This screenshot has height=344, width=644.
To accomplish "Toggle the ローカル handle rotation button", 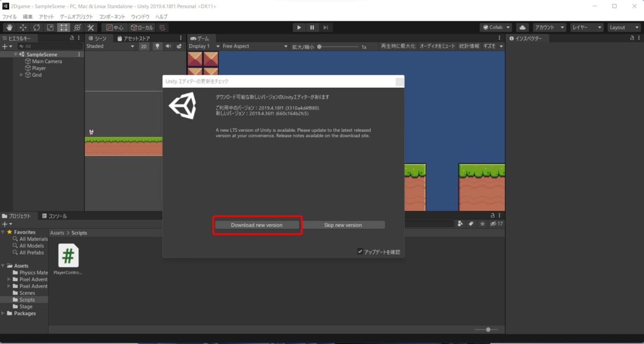I will (142, 28).
